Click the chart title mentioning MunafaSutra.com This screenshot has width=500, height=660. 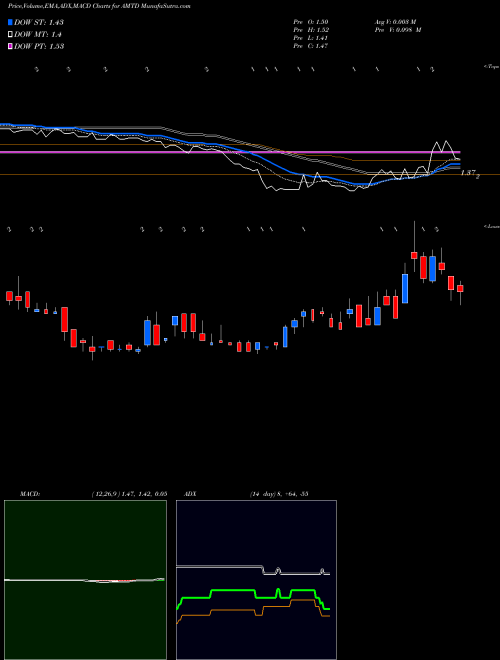coord(99,7)
